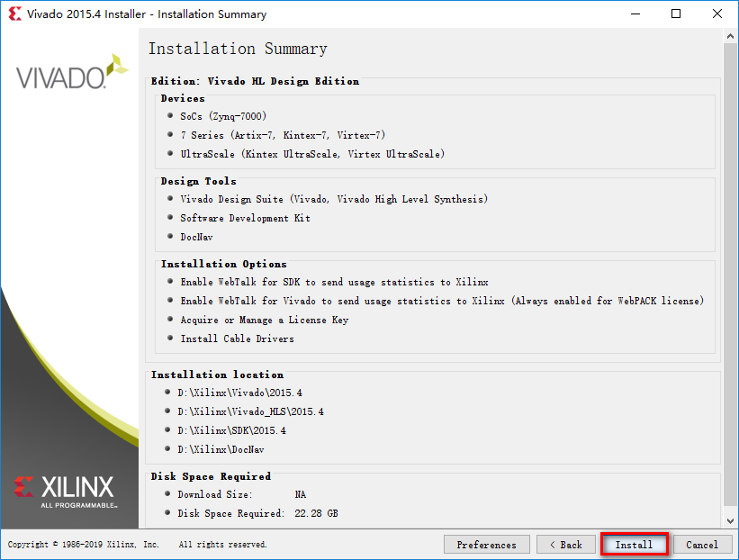This screenshot has width=739, height=560.
Task: Click the path D:\Xilinx\Vivado_HLS\2015.4
Action: pyautogui.click(x=251, y=412)
